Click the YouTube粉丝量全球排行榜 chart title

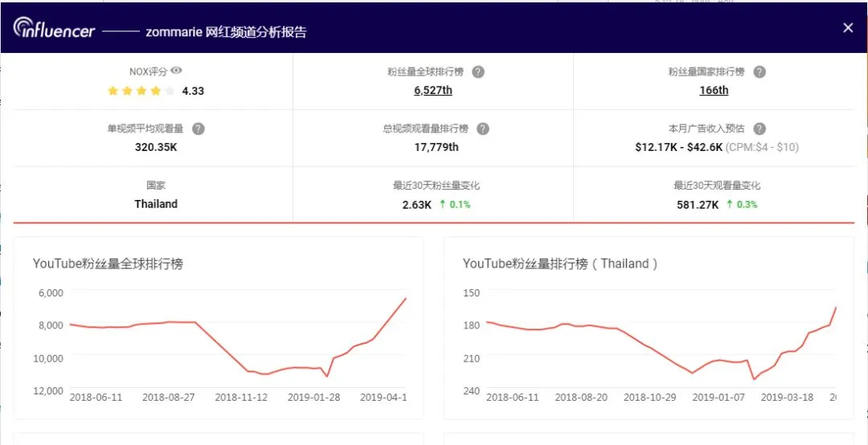click(108, 264)
